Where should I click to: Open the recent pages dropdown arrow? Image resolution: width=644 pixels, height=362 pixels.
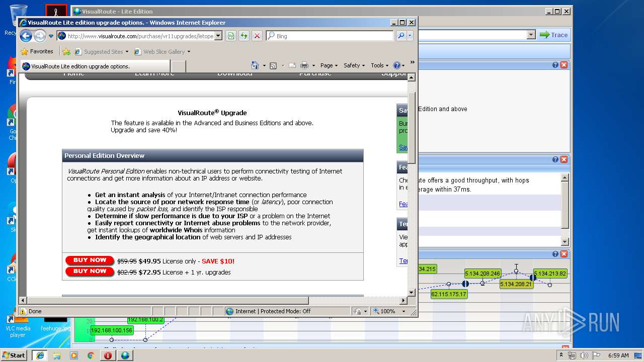click(51, 36)
